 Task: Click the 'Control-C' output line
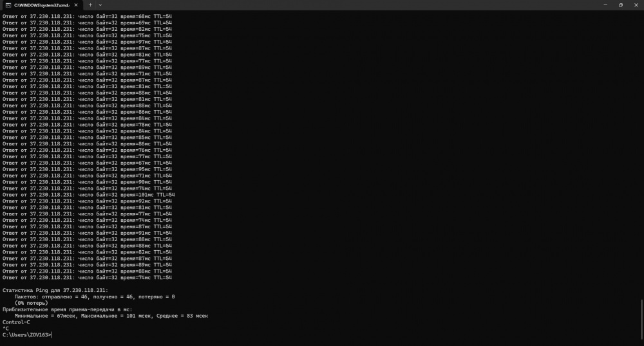(17, 322)
